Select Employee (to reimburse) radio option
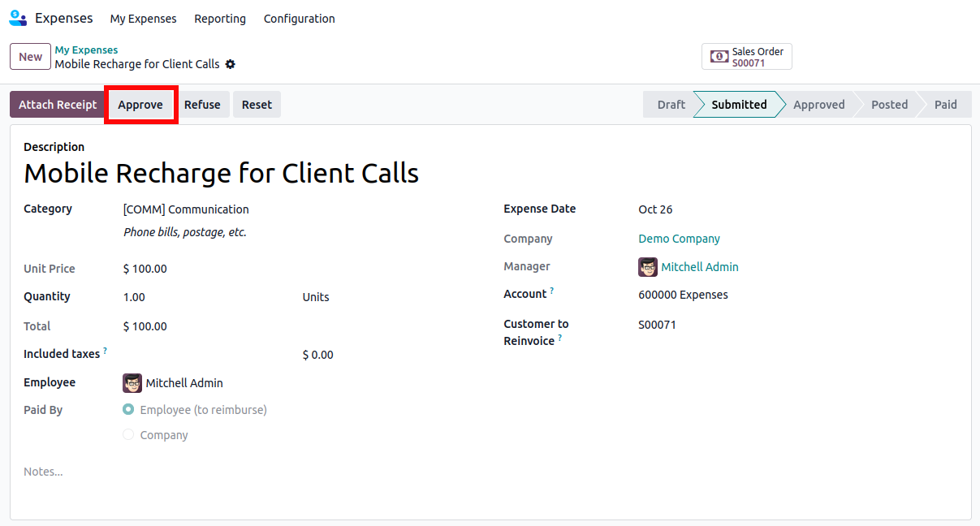The height and width of the screenshot is (526, 980). (128, 410)
